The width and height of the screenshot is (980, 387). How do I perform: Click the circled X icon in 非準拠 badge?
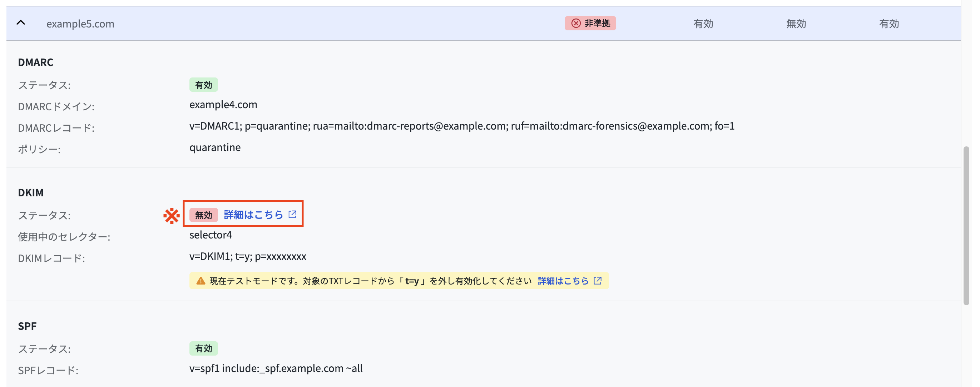click(x=576, y=23)
